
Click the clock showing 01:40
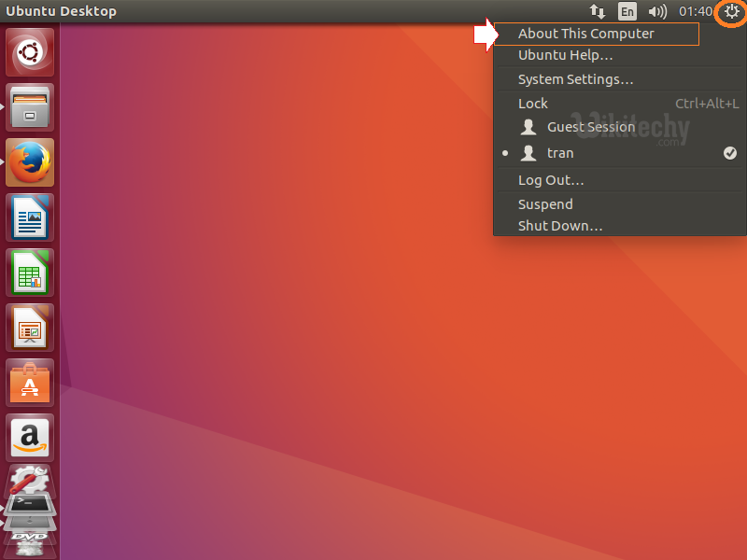point(695,12)
